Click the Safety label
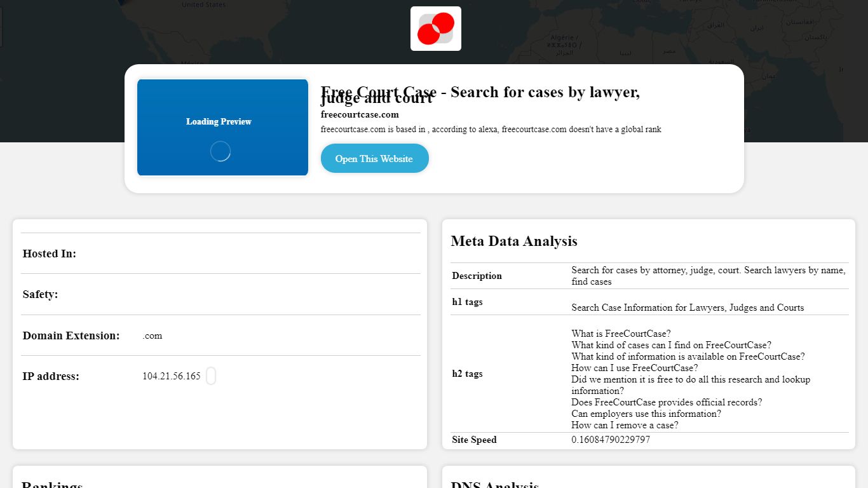This screenshot has height=488, width=868. point(41,294)
